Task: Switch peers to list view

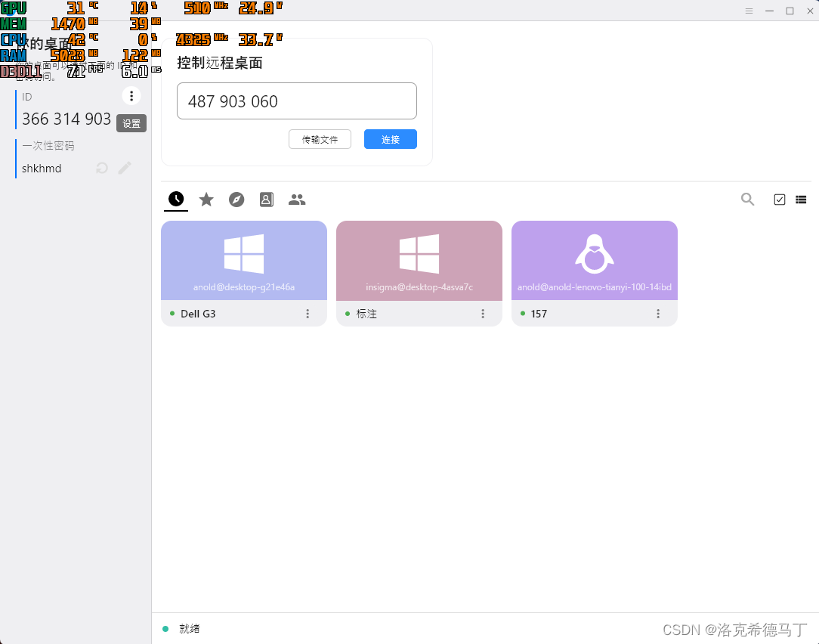Action: point(801,199)
